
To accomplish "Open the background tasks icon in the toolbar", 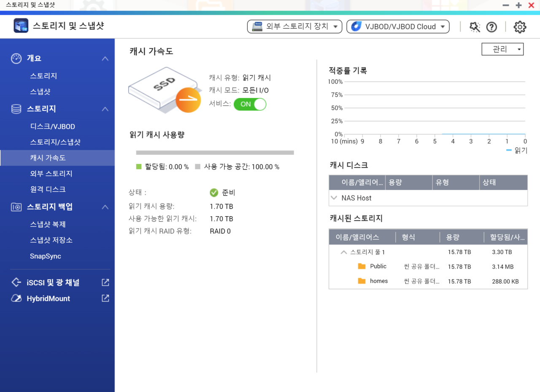I will point(474,27).
